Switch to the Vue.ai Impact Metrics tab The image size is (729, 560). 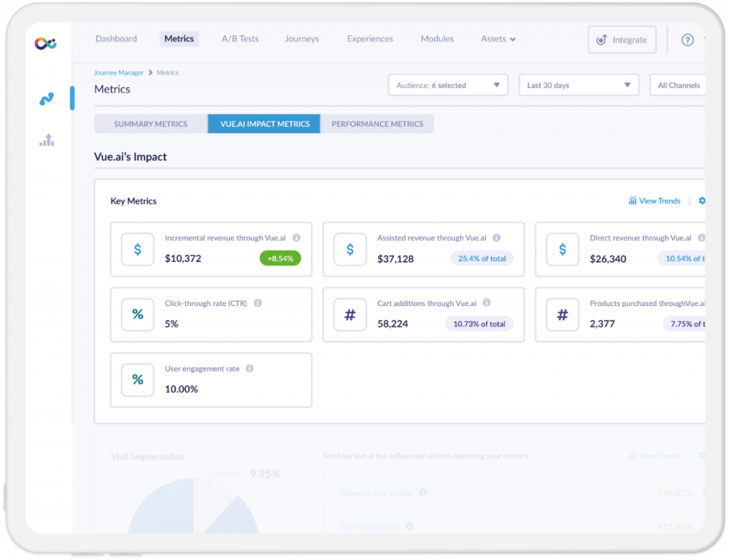click(x=264, y=124)
